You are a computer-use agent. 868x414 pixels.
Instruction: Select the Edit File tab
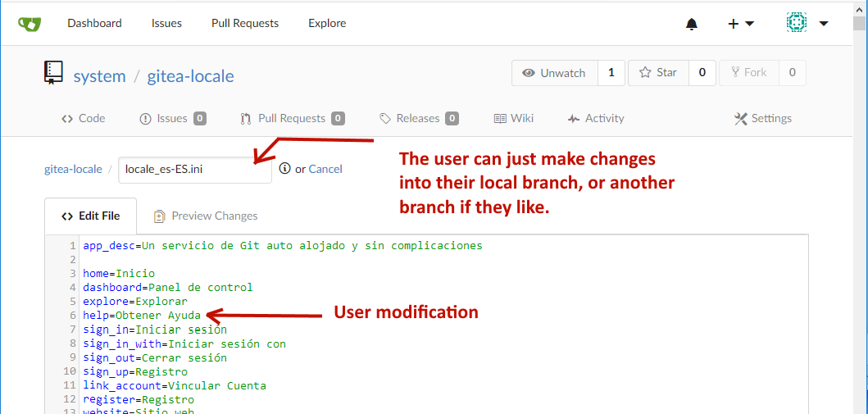pyautogui.click(x=90, y=216)
